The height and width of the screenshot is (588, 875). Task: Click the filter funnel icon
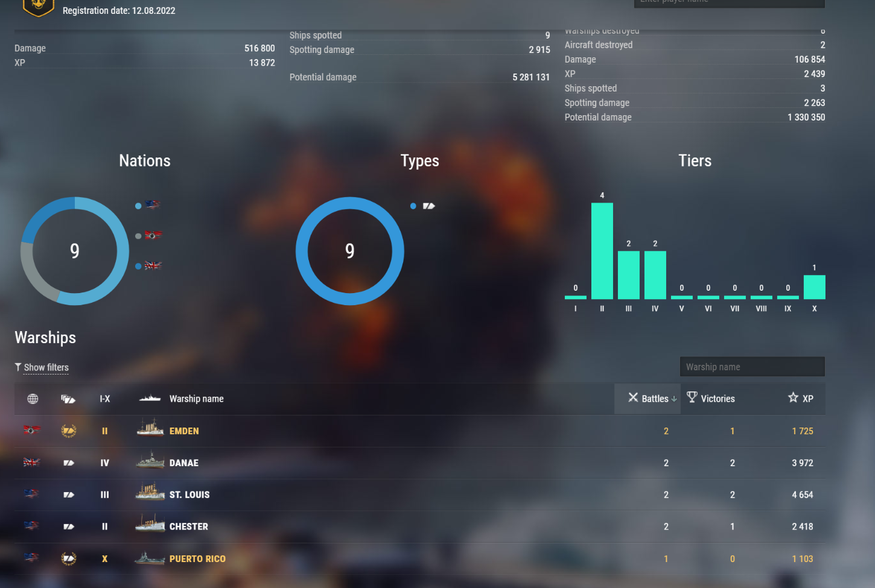click(18, 367)
